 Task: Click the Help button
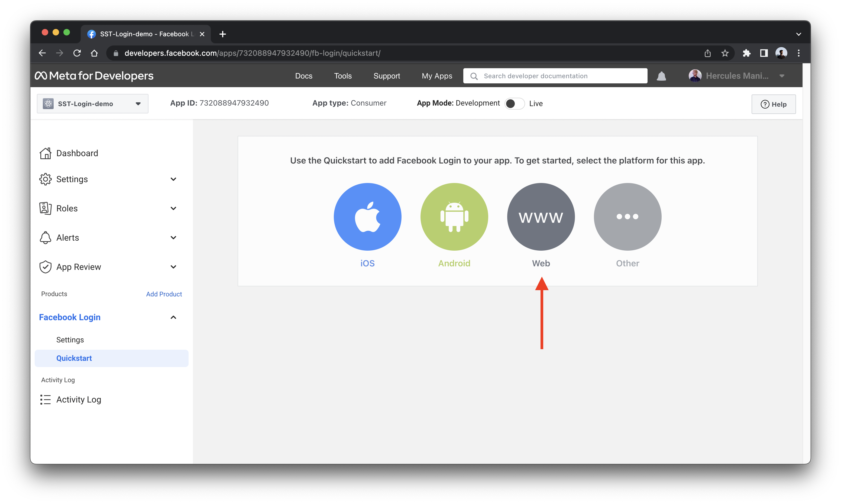pos(773,104)
